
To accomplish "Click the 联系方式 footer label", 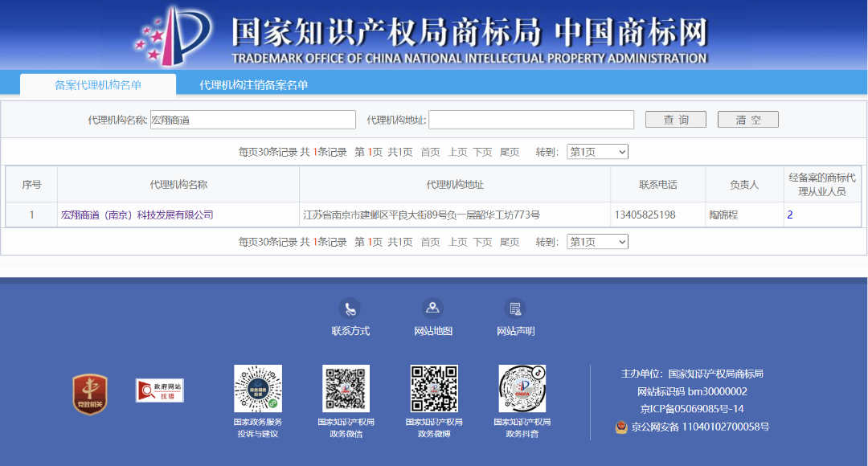I will coord(350,331).
